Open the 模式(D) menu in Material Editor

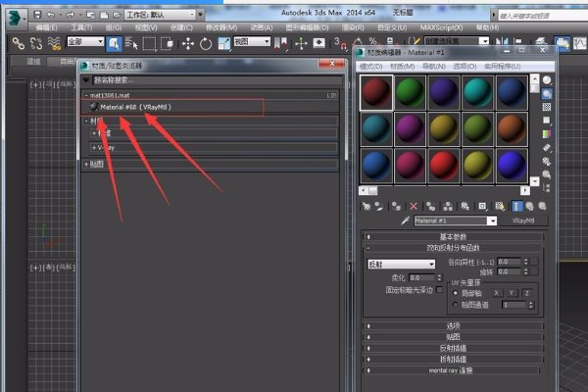tap(370, 67)
